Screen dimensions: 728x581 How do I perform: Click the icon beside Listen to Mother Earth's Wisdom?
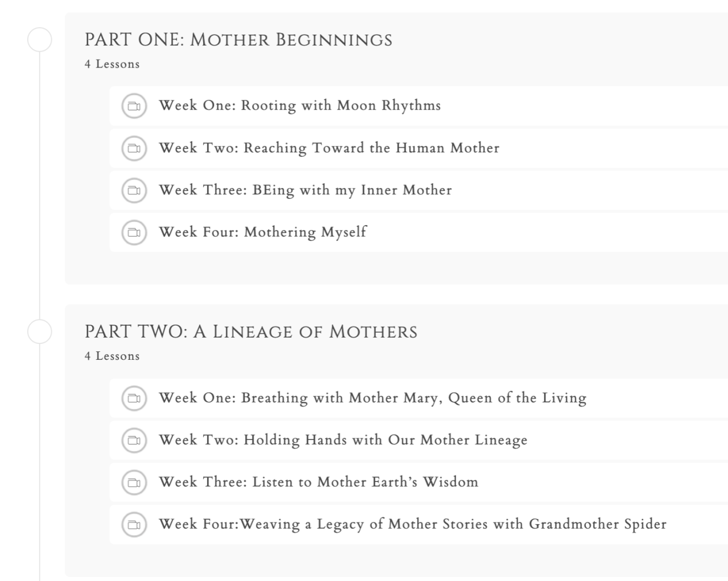click(134, 482)
